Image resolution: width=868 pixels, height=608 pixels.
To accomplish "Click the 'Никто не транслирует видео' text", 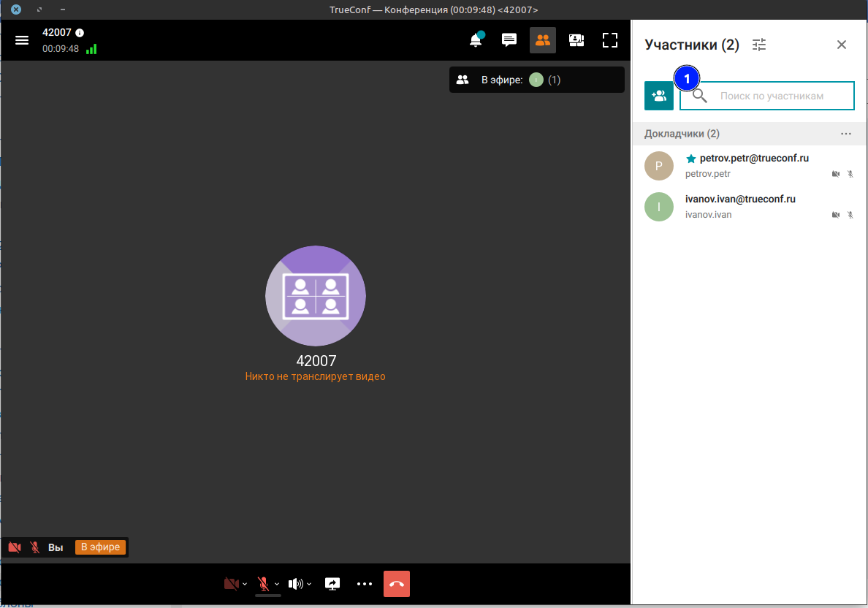I will pos(315,376).
